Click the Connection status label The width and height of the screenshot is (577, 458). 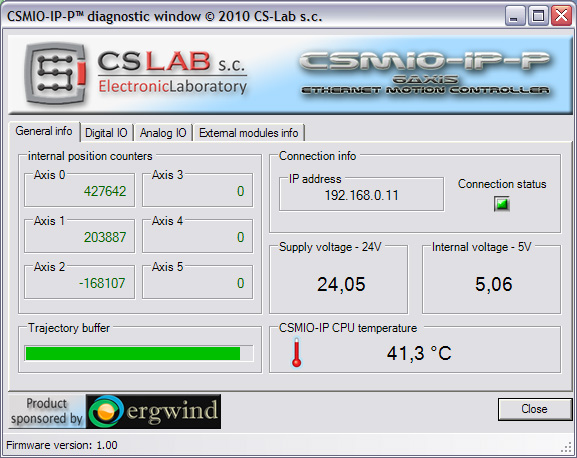[x=502, y=184]
